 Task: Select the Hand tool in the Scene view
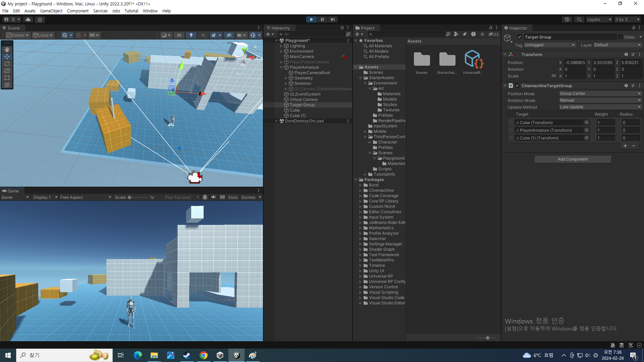tap(7, 49)
